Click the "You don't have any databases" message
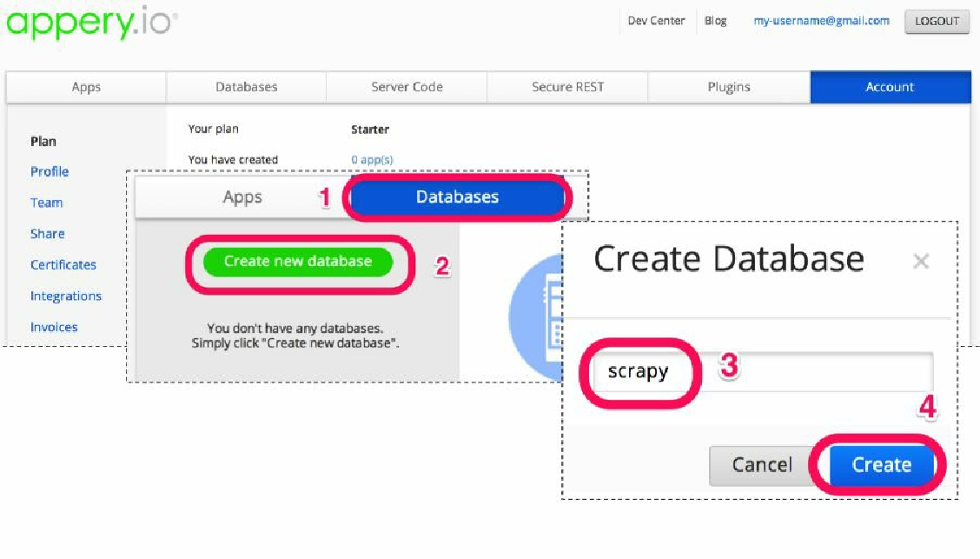This screenshot has width=980, height=559. tap(295, 336)
